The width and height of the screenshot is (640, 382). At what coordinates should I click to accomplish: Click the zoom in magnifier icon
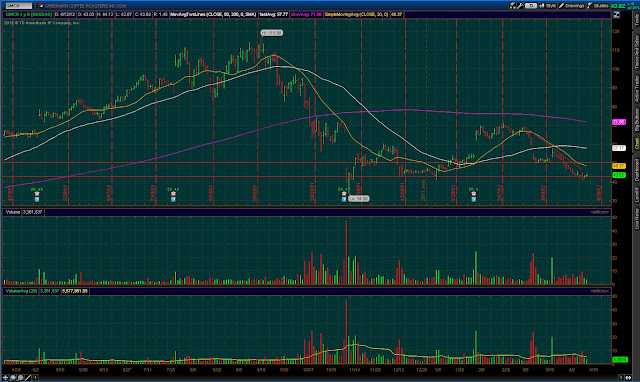20,378
